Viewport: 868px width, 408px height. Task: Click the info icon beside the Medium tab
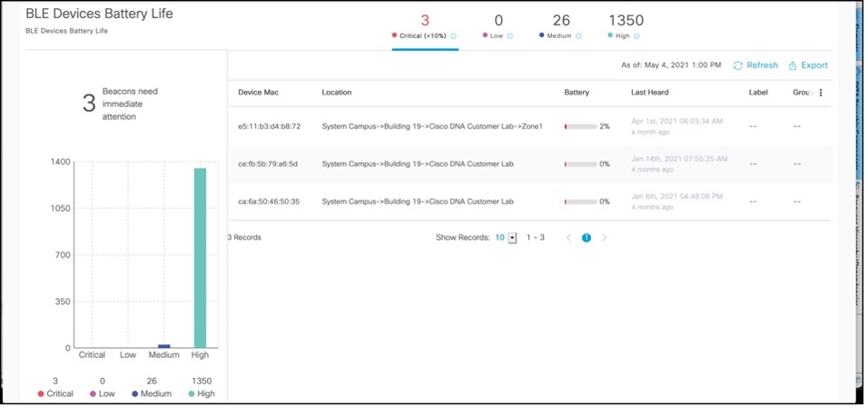point(577,36)
